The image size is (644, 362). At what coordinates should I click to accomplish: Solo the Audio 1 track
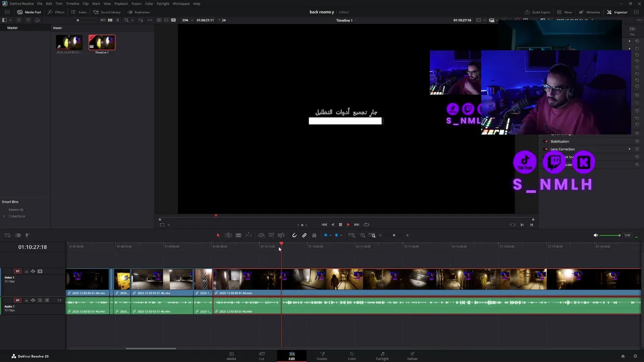40,300
